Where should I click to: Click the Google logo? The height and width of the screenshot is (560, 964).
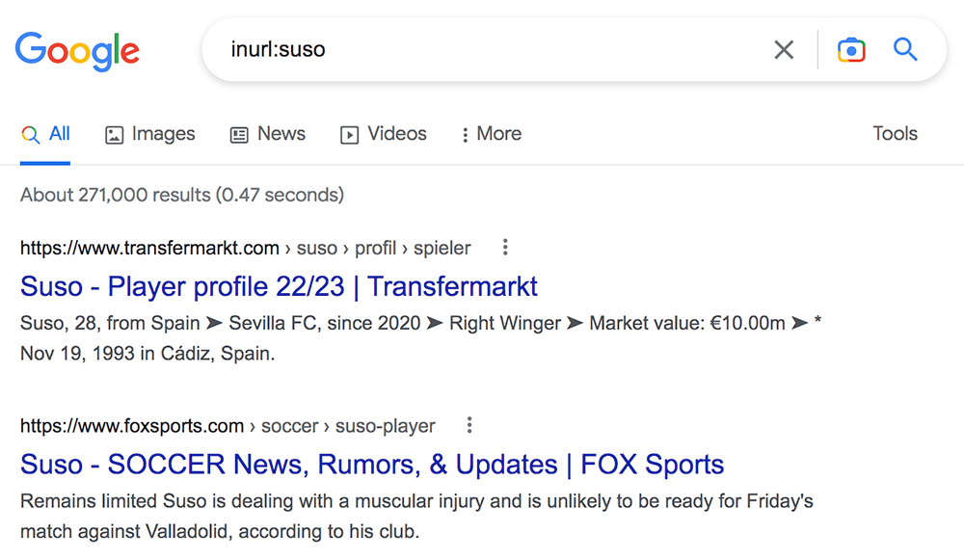click(x=77, y=51)
